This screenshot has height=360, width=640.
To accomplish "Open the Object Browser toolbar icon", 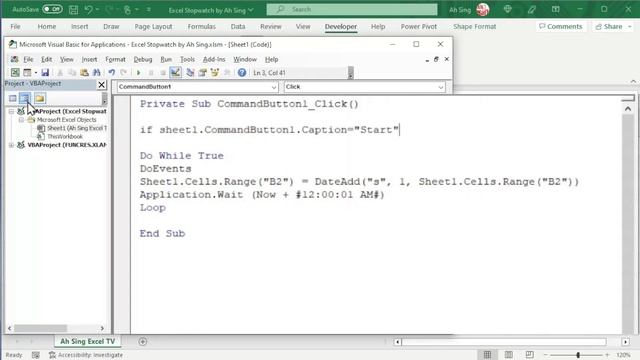I will [215, 73].
